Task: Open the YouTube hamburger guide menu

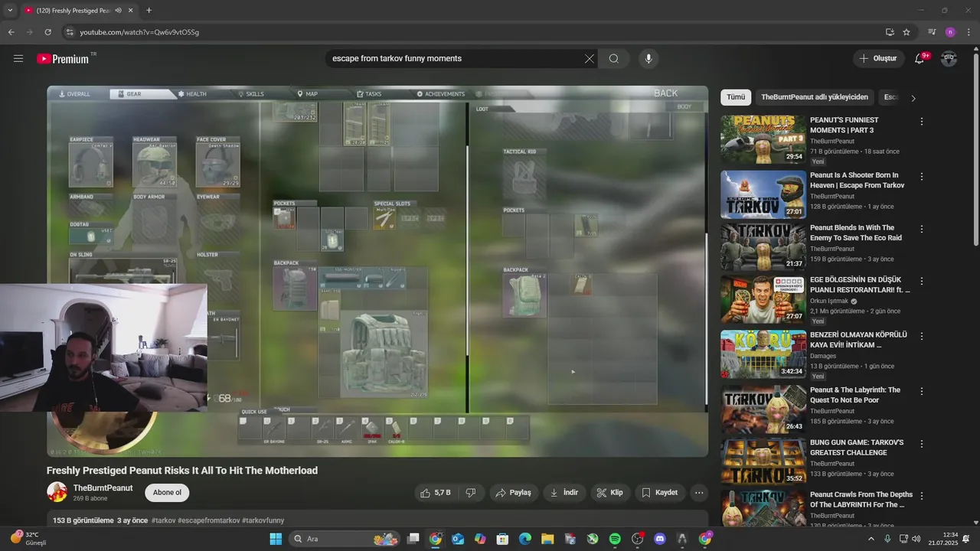Action: point(18,58)
